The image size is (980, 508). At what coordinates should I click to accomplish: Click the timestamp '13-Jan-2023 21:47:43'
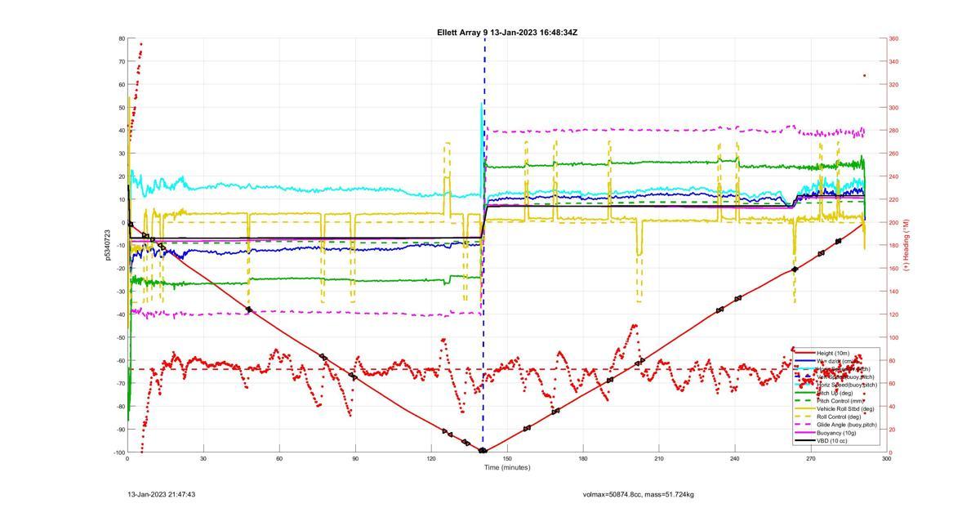click(x=162, y=494)
